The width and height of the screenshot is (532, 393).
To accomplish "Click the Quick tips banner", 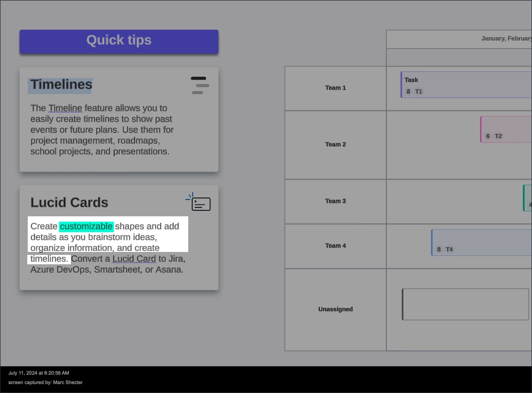I will click(119, 42).
